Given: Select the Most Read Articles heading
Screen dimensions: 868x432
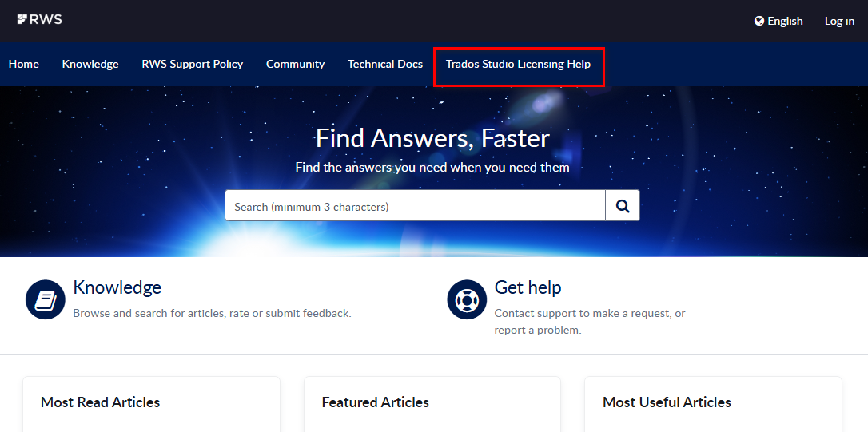Looking at the screenshot, I should pos(100,402).
